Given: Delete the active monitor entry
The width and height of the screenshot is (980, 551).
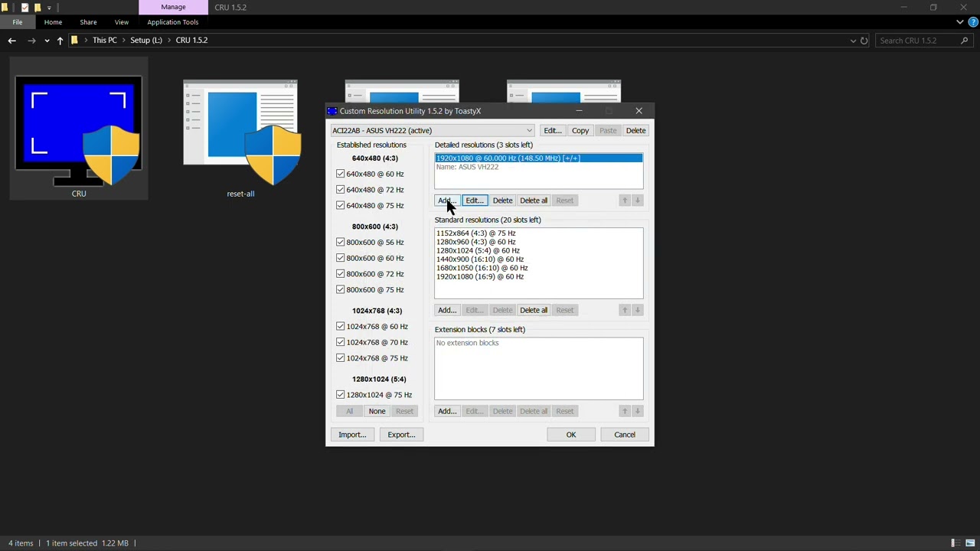Looking at the screenshot, I should pyautogui.click(x=635, y=131).
